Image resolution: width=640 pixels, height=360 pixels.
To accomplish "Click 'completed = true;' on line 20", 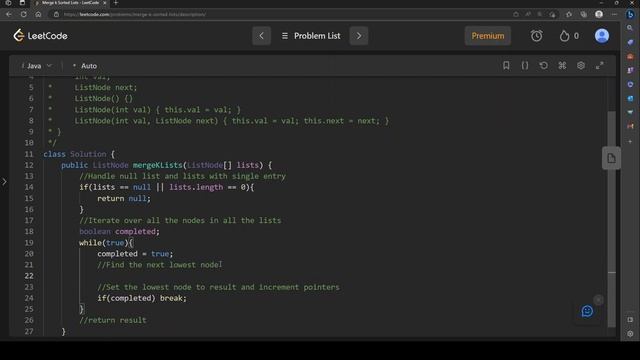I will pos(135,253).
